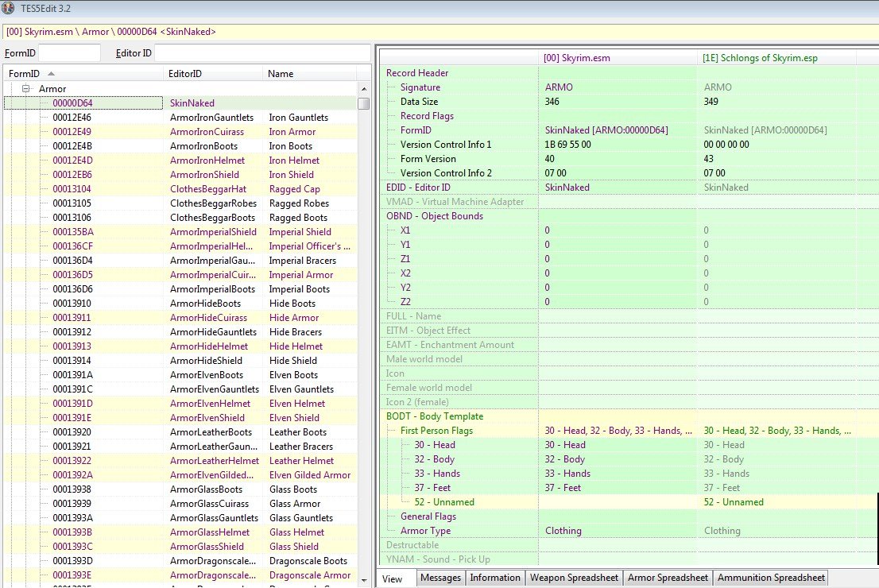Click the tree list scroll down arrow

[x=364, y=580]
